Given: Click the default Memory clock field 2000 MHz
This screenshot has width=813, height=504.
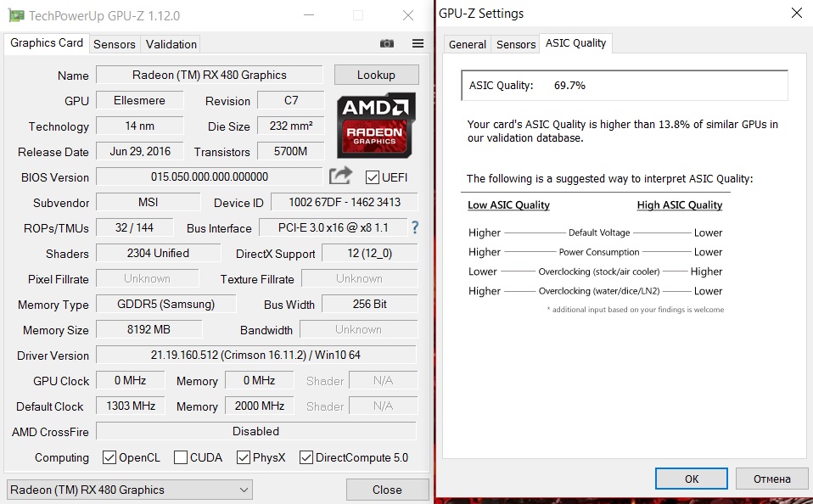Looking at the screenshot, I should click(259, 405).
